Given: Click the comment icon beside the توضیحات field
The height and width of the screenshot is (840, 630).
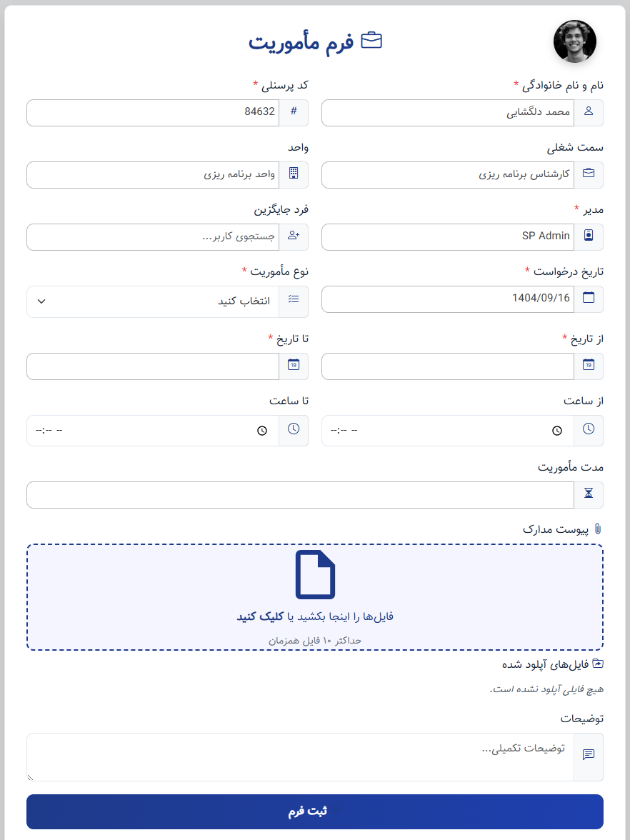Looking at the screenshot, I should click(x=589, y=754).
